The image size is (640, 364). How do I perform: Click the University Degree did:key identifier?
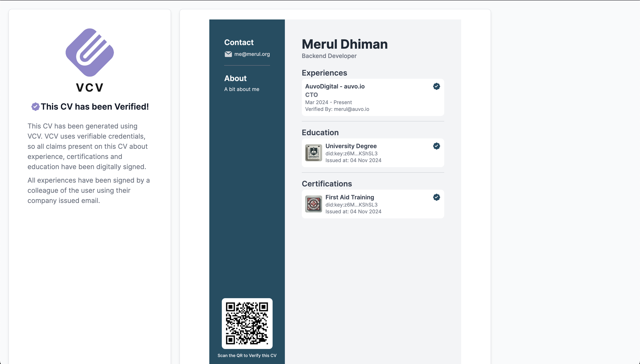(x=351, y=153)
